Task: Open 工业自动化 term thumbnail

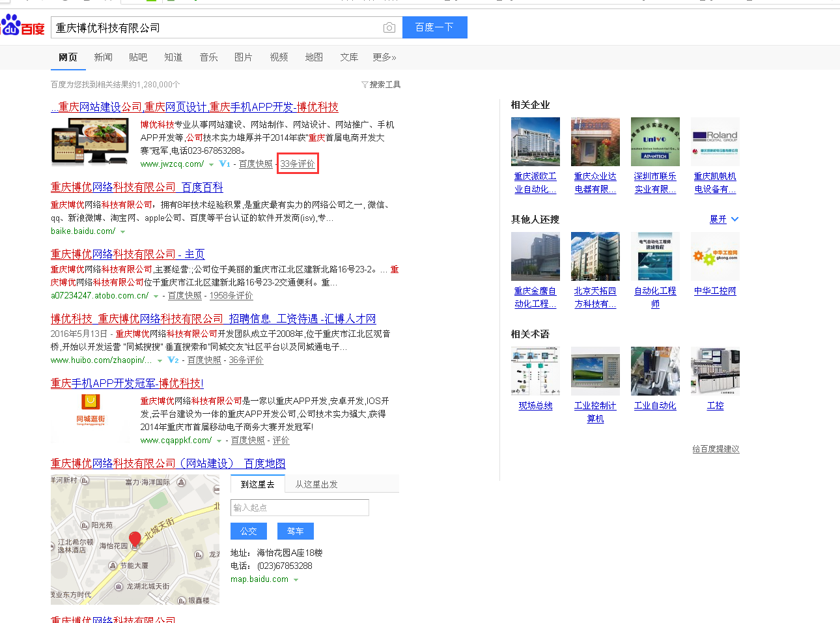Action: 655,371
